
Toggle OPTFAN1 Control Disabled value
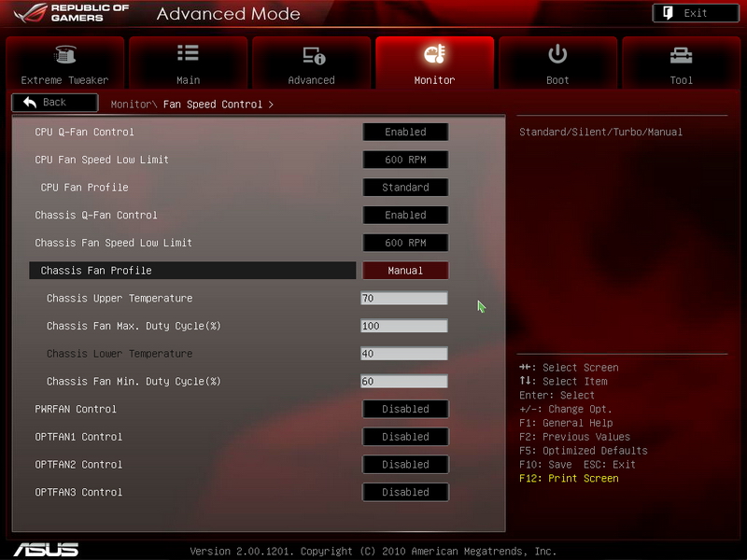click(x=405, y=437)
